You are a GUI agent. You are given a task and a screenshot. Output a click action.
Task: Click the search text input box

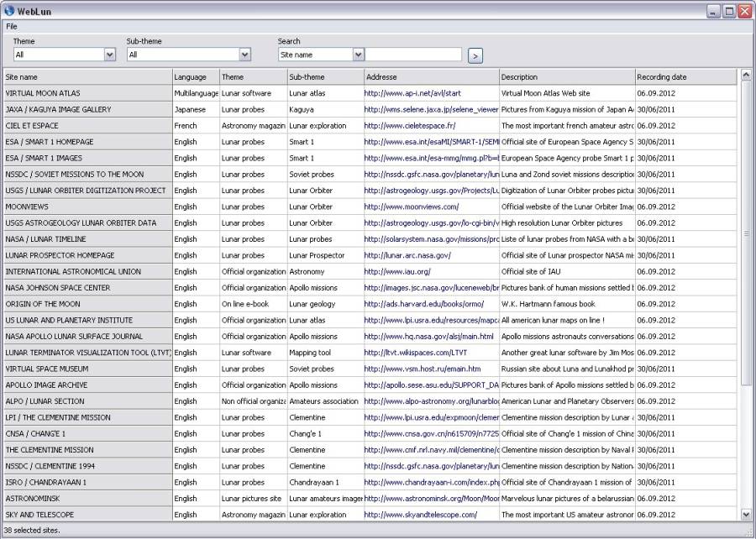413,55
